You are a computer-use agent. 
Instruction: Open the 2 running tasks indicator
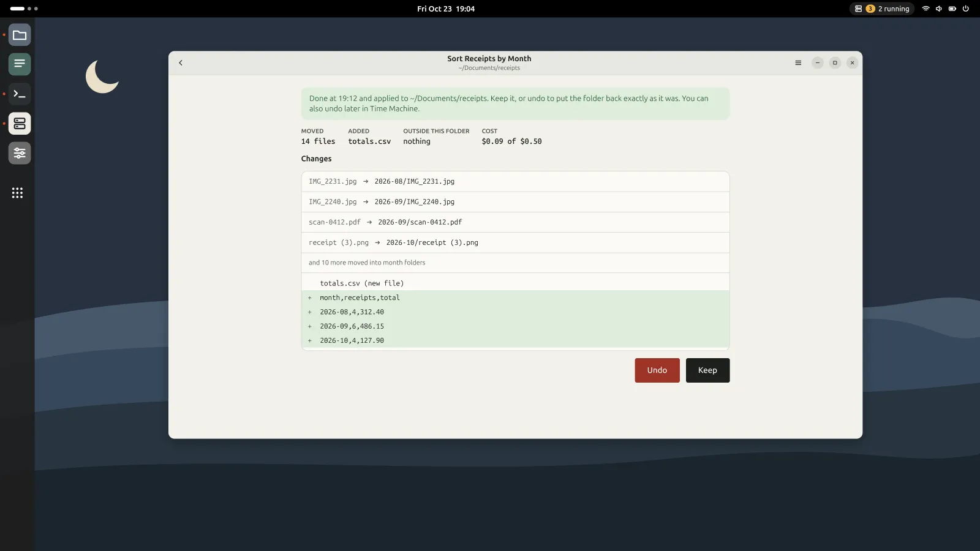pyautogui.click(x=882, y=9)
